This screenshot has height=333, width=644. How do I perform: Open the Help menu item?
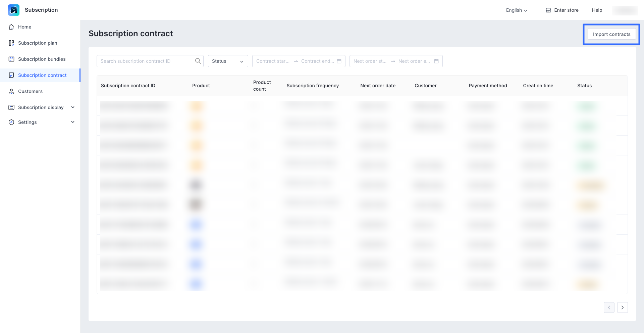[x=597, y=10]
